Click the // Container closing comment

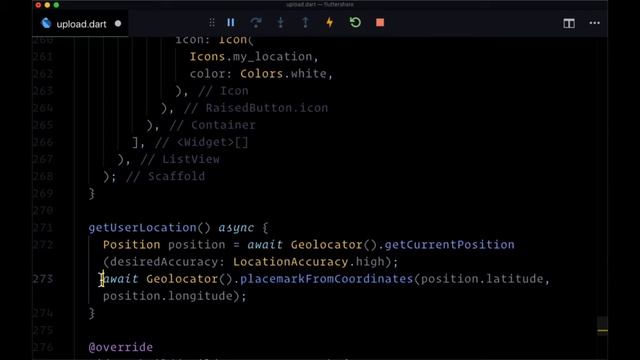pos(212,125)
